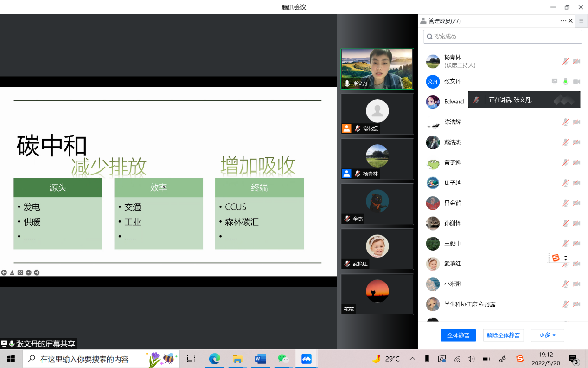This screenshot has height=368, width=588.
Task: Open subtitles with the CC icon in slideshow controls
Action: click(20, 272)
